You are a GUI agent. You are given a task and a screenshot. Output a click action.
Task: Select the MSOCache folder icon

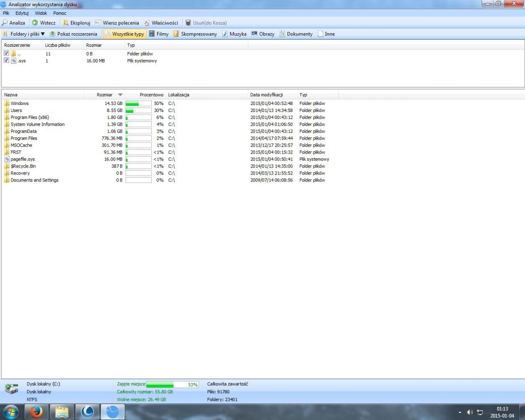[x=7, y=145]
